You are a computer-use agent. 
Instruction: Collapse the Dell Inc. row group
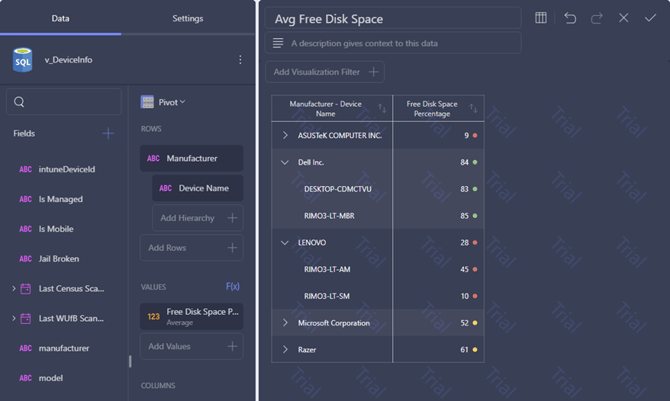[x=285, y=162]
